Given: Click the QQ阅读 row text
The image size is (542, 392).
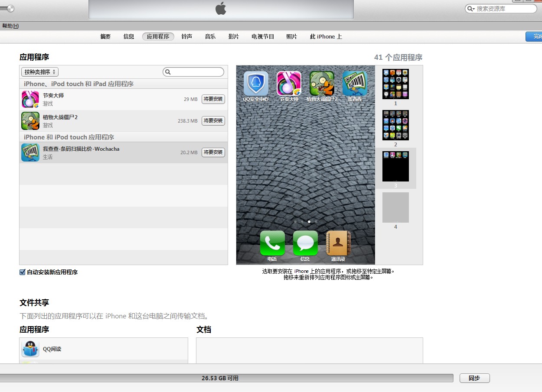Looking at the screenshot, I should (52, 349).
